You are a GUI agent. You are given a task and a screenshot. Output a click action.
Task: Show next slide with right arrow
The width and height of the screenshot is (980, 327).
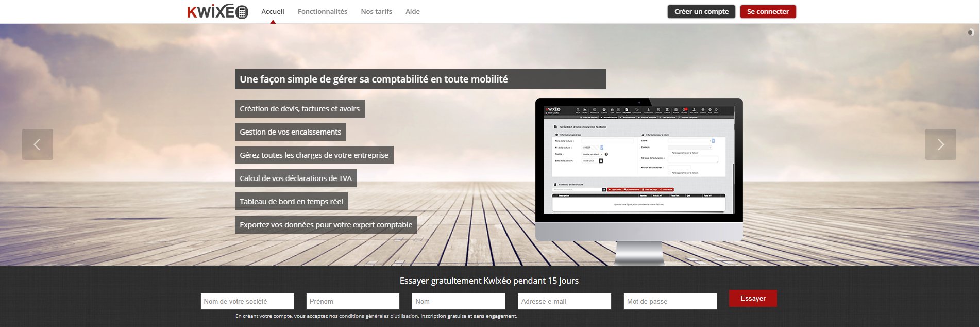click(x=940, y=144)
